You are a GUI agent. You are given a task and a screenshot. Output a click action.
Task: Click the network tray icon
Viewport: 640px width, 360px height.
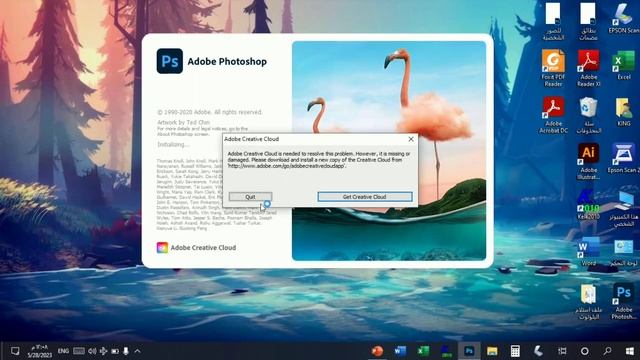tap(103, 351)
